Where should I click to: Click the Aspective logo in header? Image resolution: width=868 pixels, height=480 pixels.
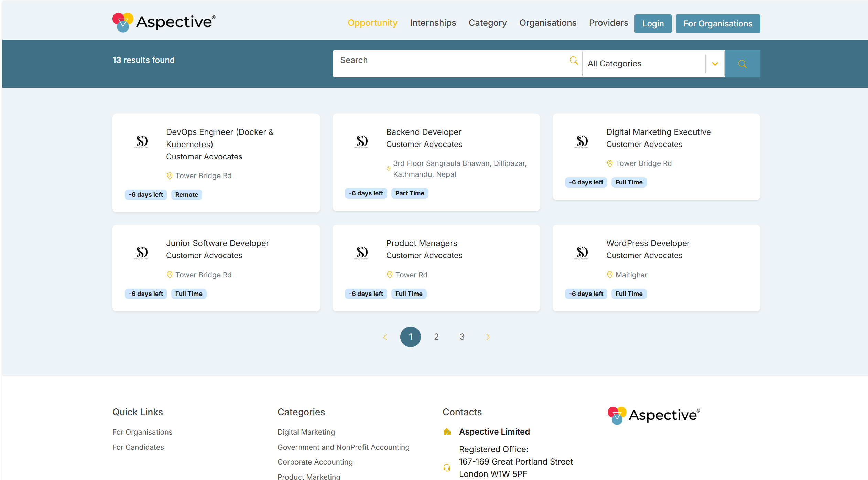[x=164, y=22]
